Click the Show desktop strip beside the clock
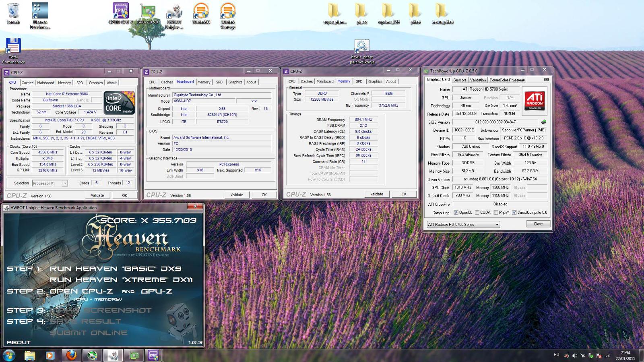The image size is (644, 362). (641, 355)
